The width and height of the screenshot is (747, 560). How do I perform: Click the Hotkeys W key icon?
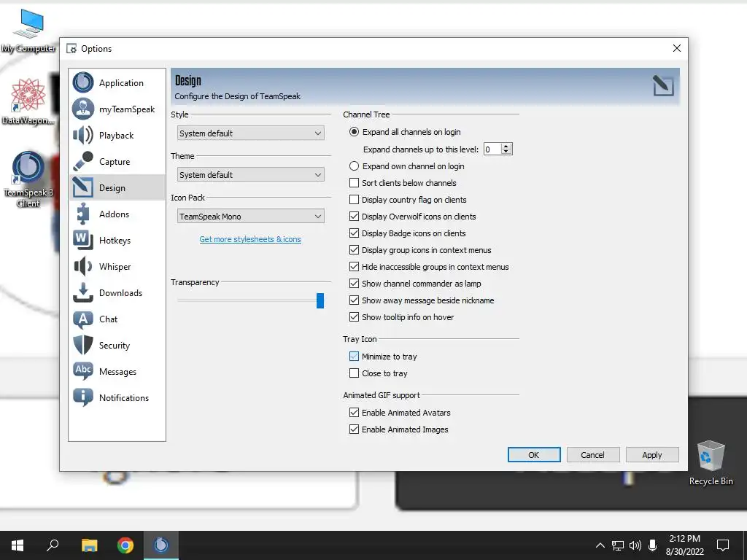[x=83, y=240]
